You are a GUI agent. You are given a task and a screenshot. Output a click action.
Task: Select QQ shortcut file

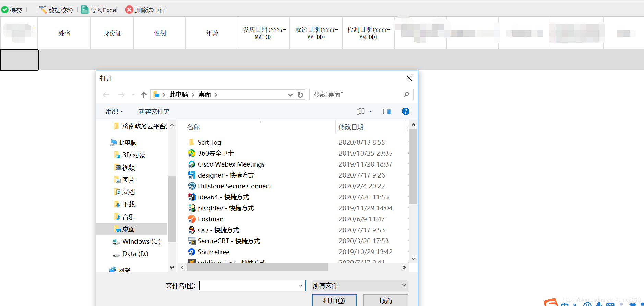[x=213, y=230]
